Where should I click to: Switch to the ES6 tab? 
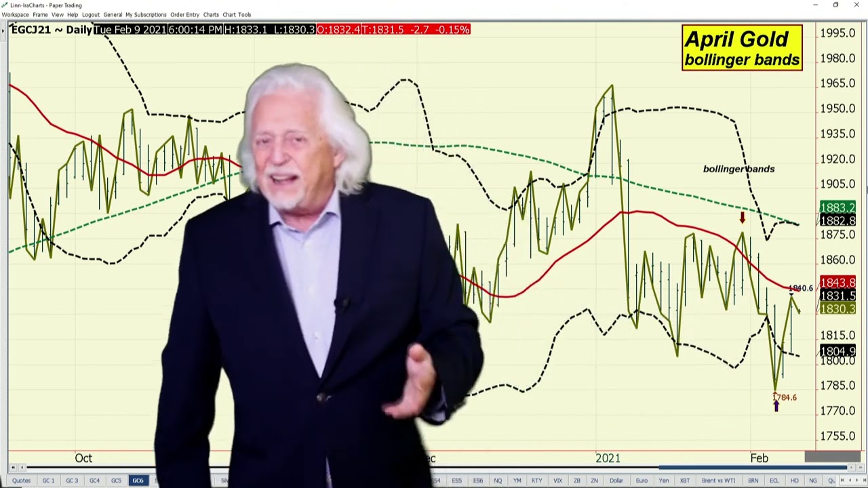pyautogui.click(x=478, y=481)
